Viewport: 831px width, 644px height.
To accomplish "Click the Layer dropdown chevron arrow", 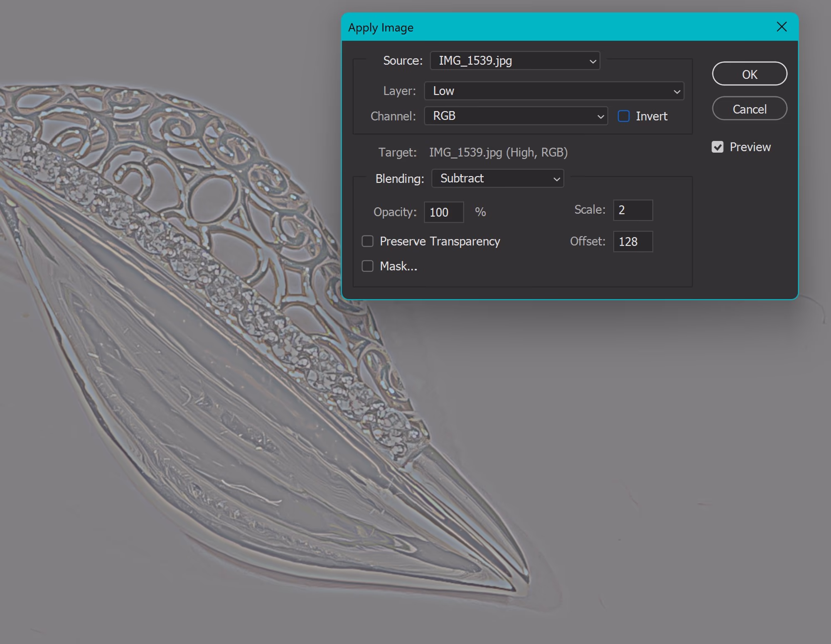I will point(676,92).
